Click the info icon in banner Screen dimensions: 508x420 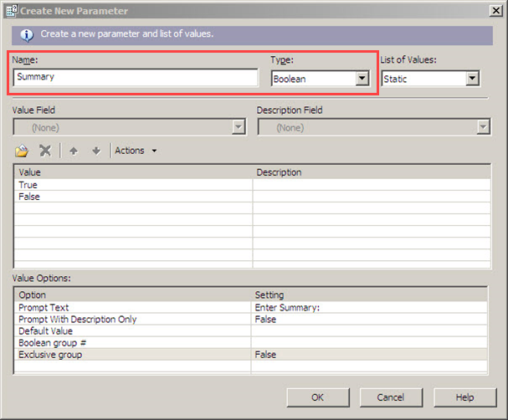(27, 34)
